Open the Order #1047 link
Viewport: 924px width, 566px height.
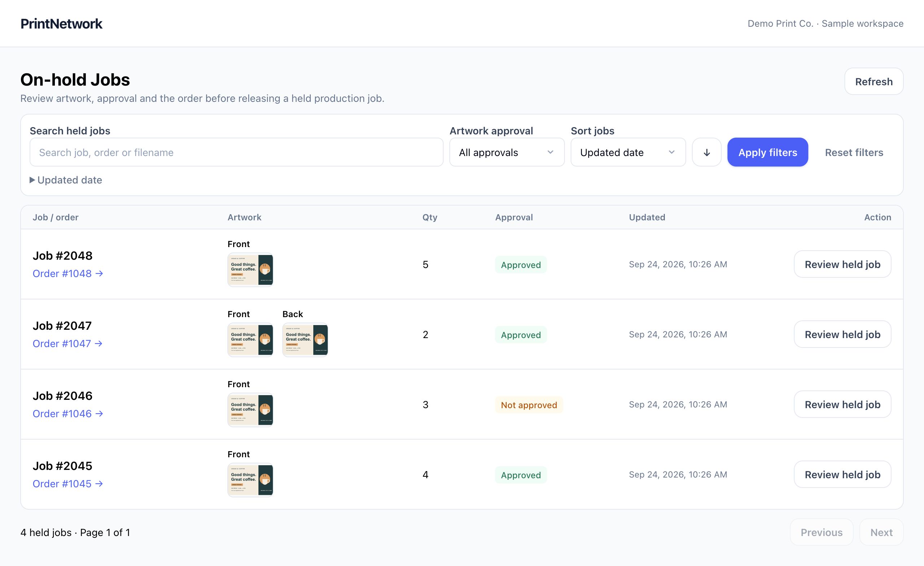(x=67, y=344)
